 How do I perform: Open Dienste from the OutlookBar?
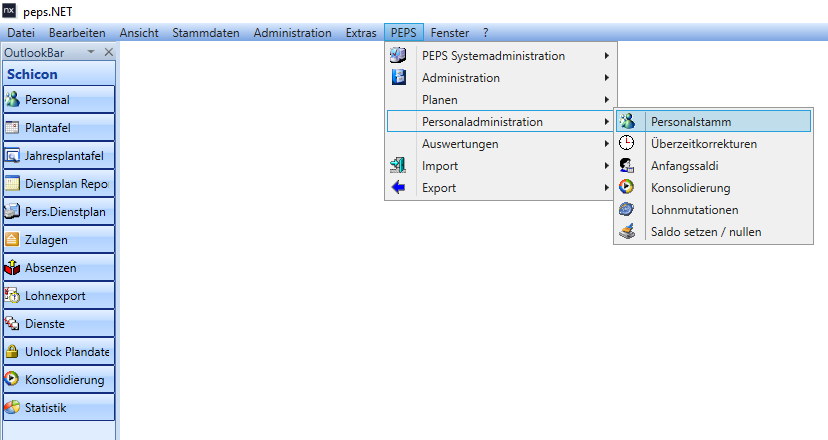pos(59,324)
